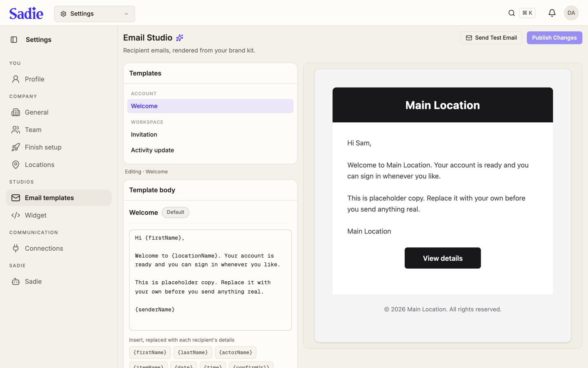Click the General building icon

(16, 112)
